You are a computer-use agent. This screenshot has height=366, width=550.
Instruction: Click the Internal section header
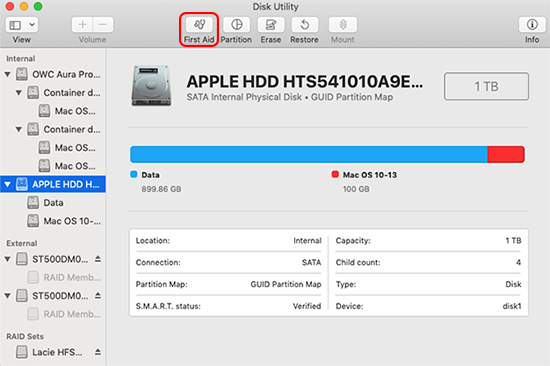click(21, 59)
